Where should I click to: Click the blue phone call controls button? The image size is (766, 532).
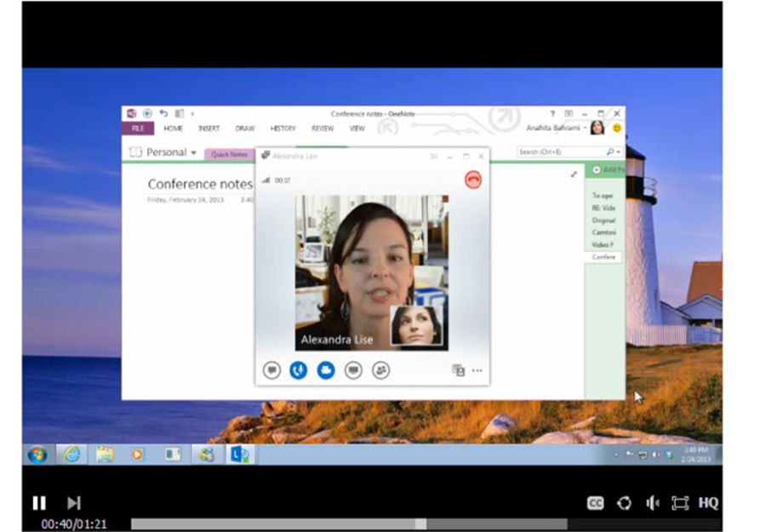[299, 370]
